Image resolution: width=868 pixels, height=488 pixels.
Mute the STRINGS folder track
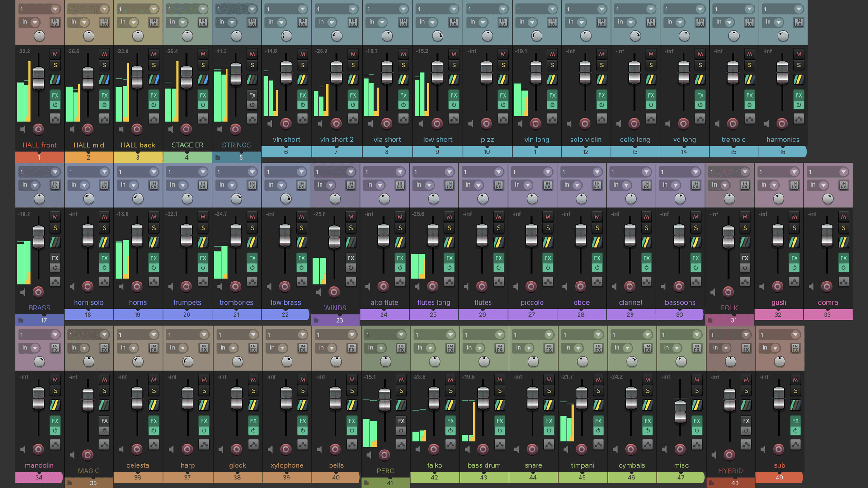coord(252,54)
